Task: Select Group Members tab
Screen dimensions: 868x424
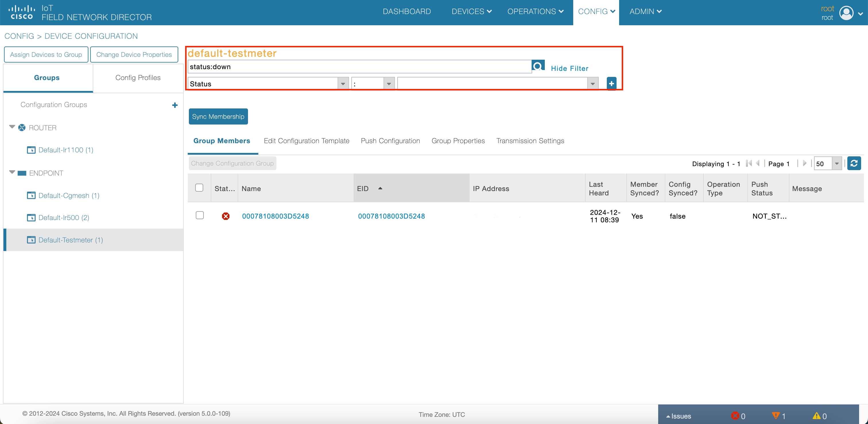Action: click(222, 141)
